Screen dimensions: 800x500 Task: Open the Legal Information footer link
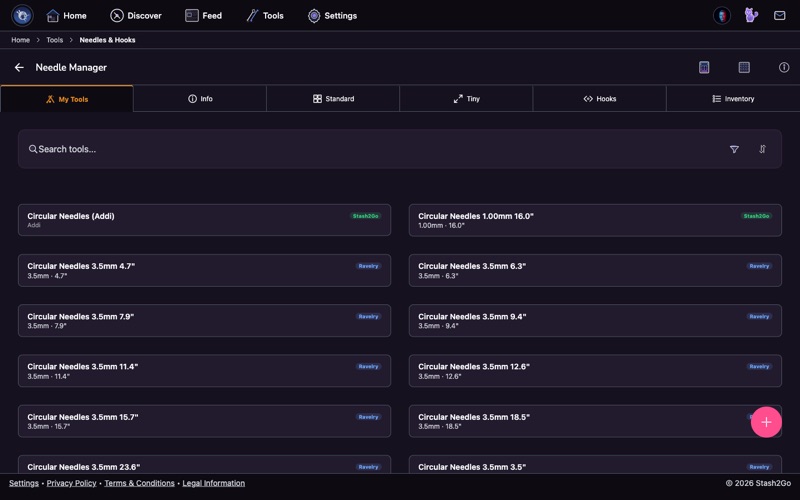pyautogui.click(x=213, y=483)
